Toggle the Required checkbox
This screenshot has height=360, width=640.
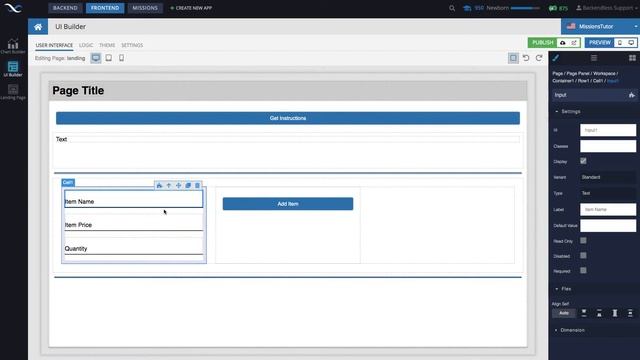point(583,270)
